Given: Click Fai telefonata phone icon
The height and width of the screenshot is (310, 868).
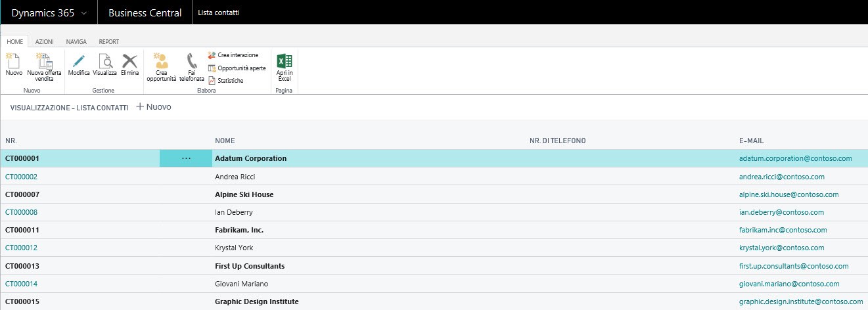Looking at the screenshot, I should click(191, 61).
